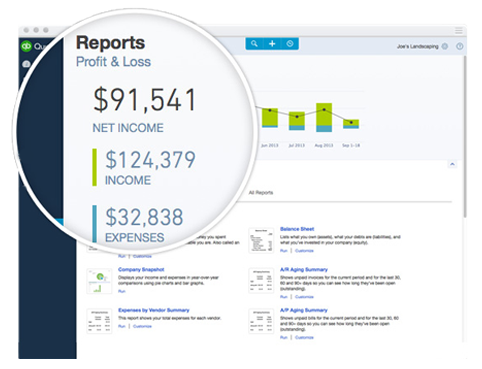
Task: Click the QuickBooks logo in sidebar
Action: click(x=26, y=46)
